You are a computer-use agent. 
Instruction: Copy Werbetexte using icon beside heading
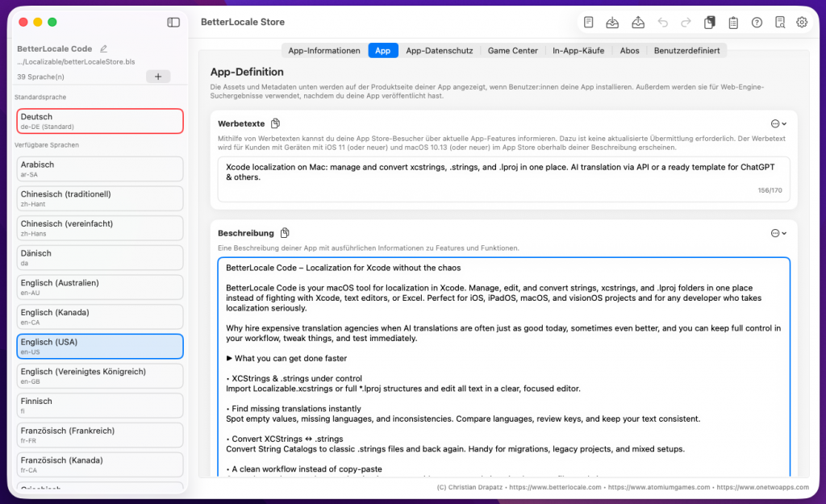(276, 123)
